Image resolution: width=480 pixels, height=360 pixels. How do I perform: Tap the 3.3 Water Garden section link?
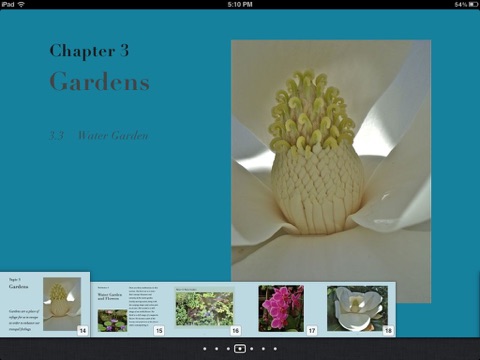pyautogui.click(x=99, y=136)
